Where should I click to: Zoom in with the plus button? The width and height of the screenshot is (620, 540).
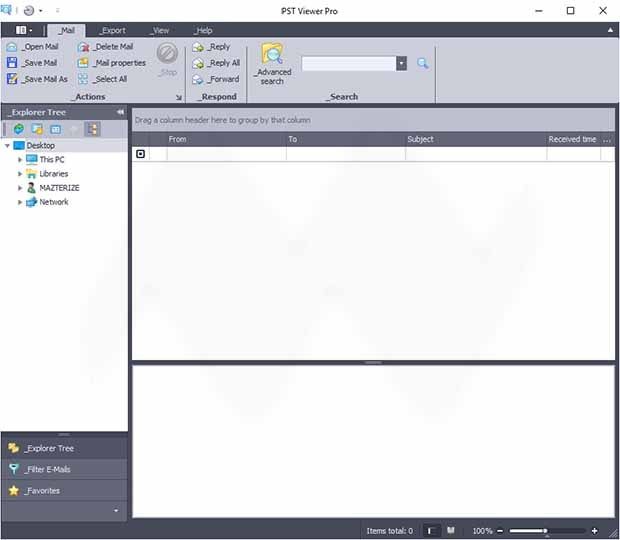(x=594, y=531)
